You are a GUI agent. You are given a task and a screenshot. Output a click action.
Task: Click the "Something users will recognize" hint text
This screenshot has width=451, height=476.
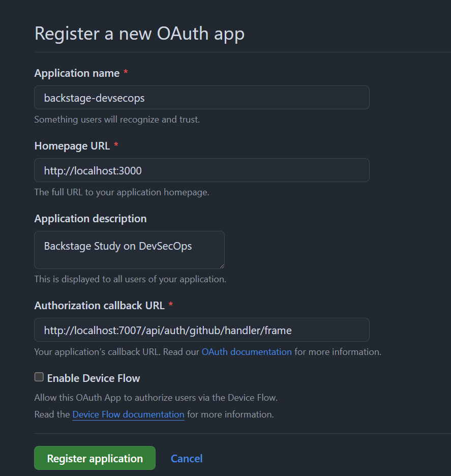tap(117, 120)
